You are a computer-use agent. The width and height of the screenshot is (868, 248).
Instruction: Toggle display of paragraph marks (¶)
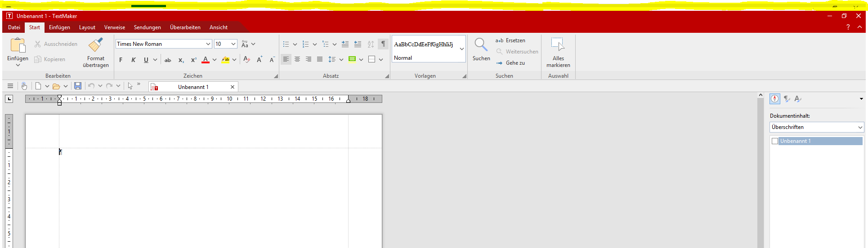[x=383, y=44]
